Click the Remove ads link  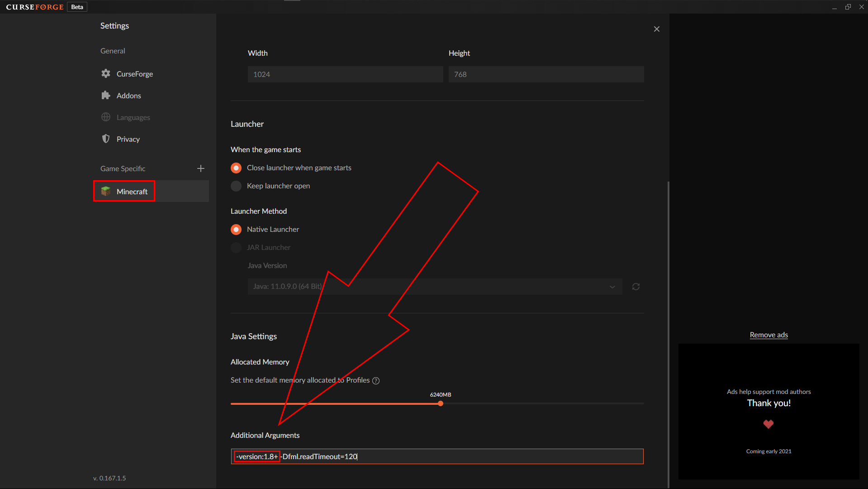click(768, 335)
